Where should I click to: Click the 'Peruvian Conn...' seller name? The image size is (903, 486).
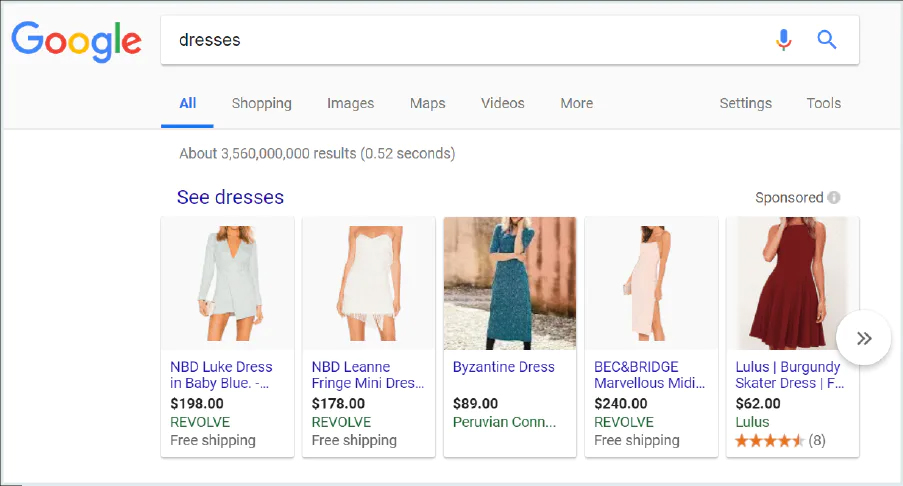click(504, 422)
